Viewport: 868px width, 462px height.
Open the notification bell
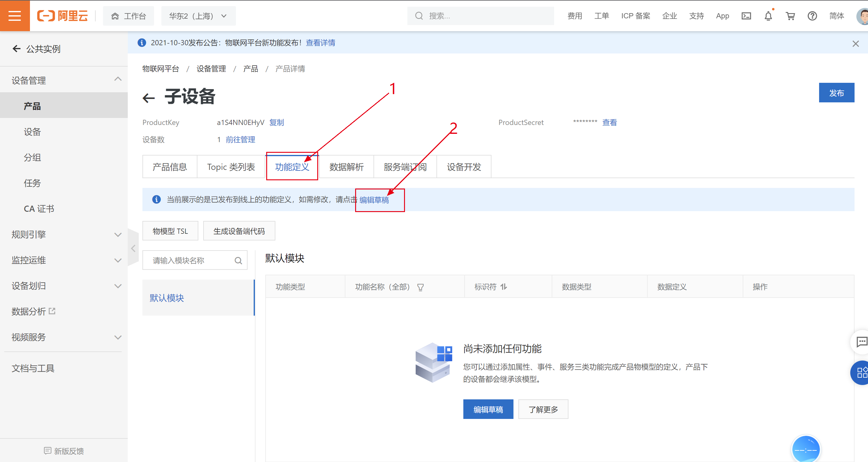(768, 16)
